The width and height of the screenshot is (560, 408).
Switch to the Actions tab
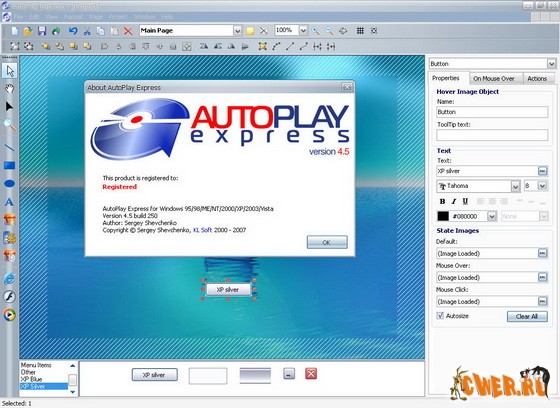pos(537,79)
